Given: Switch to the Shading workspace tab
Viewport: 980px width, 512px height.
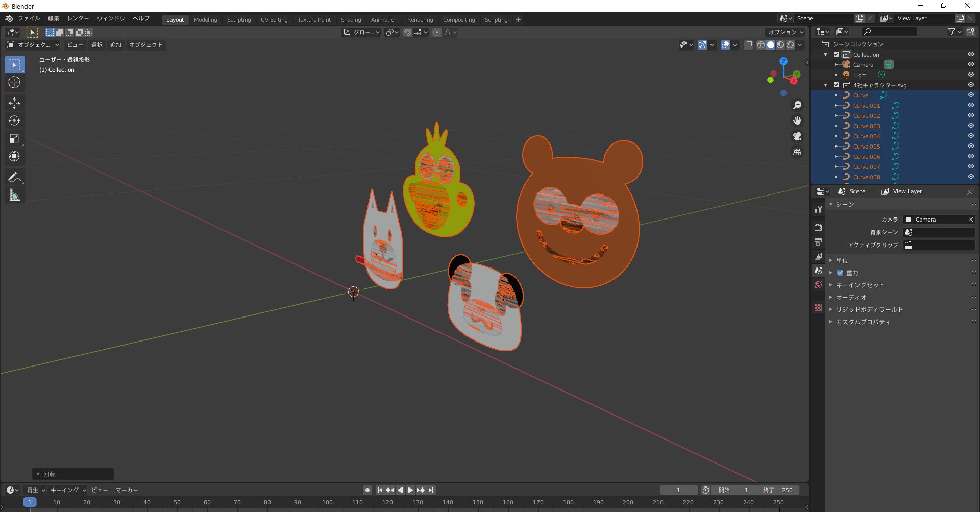Looking at the screenshot, I should point(351,20).
